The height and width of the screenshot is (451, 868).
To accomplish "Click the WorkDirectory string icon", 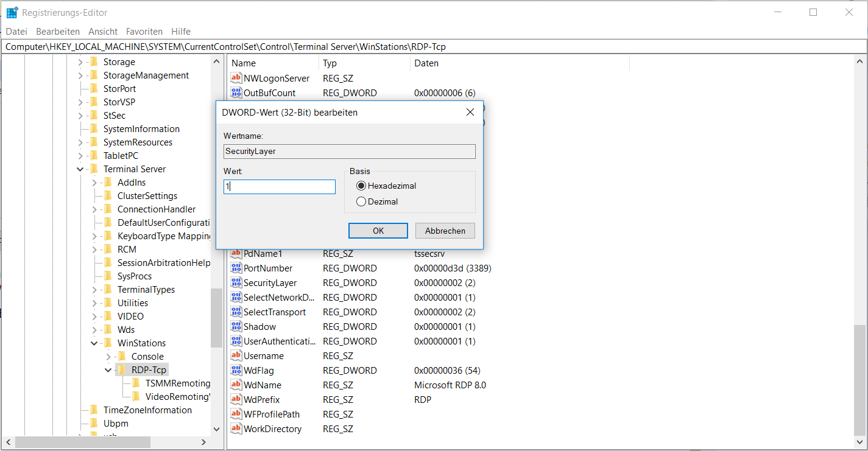I will 236,429.
